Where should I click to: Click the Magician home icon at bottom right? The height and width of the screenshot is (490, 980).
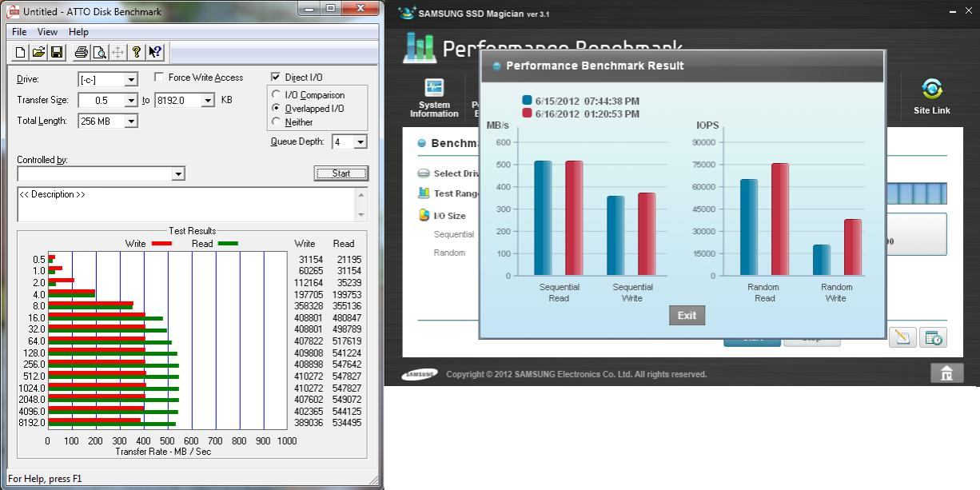click(x=946, y=373)
